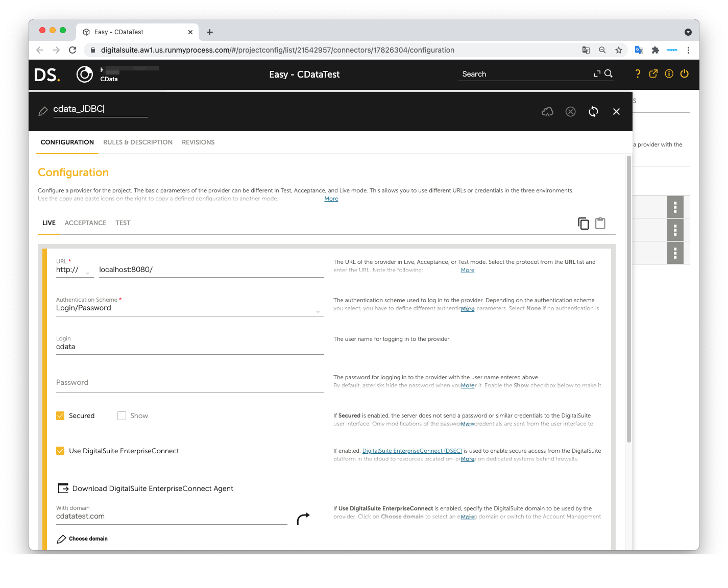Switch to the Rules & Description tab
Viewport: 728px width, 588px height.
tap(138, 142)
